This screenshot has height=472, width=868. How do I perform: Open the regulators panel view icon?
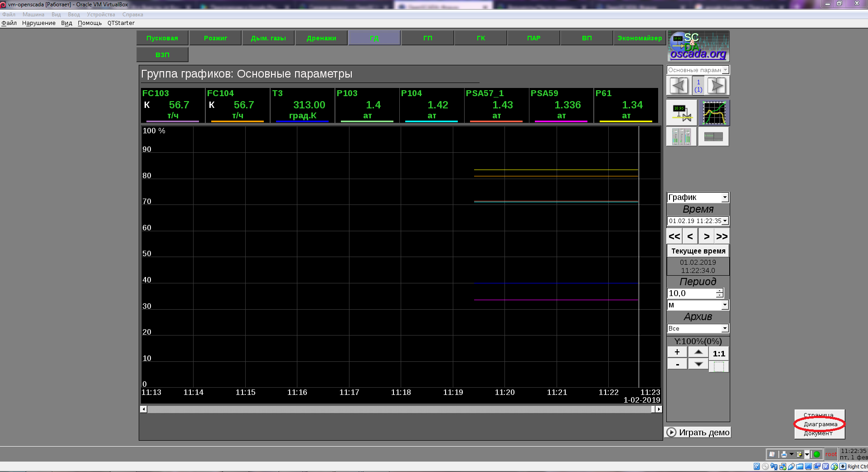682,136
